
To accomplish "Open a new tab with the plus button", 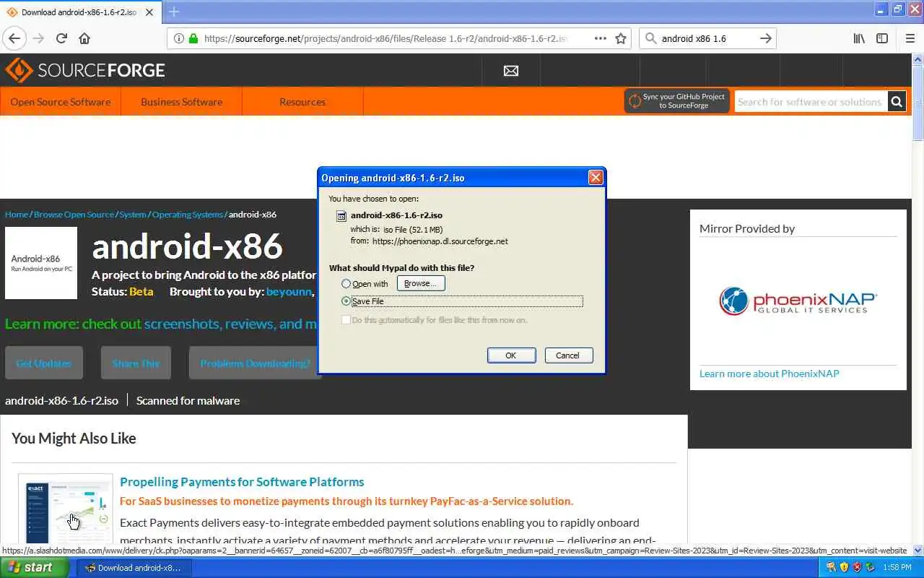I will click(x=173, y=12).
